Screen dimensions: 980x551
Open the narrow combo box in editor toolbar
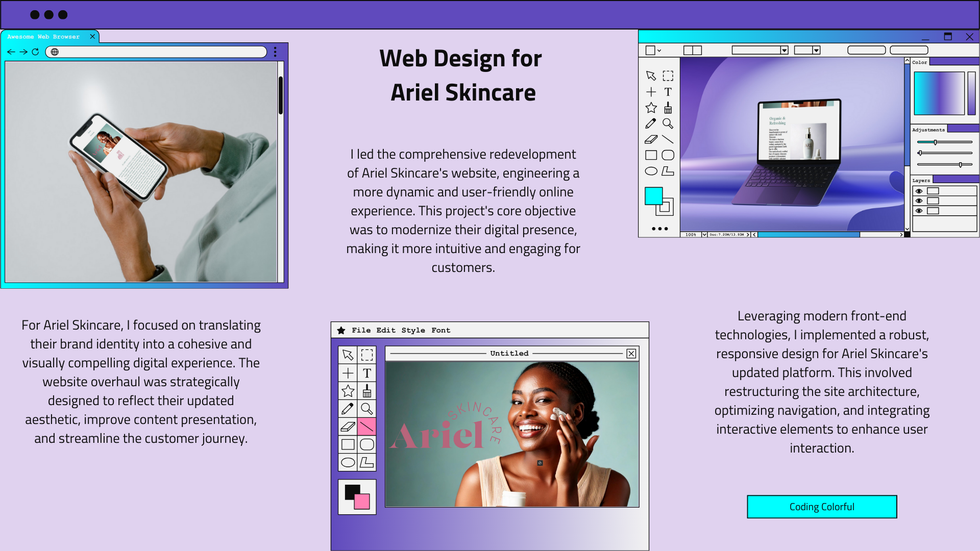807,50
